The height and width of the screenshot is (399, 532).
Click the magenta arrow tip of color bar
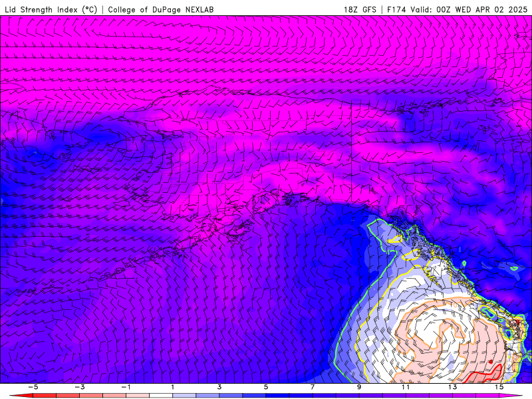tap(511, 396)
